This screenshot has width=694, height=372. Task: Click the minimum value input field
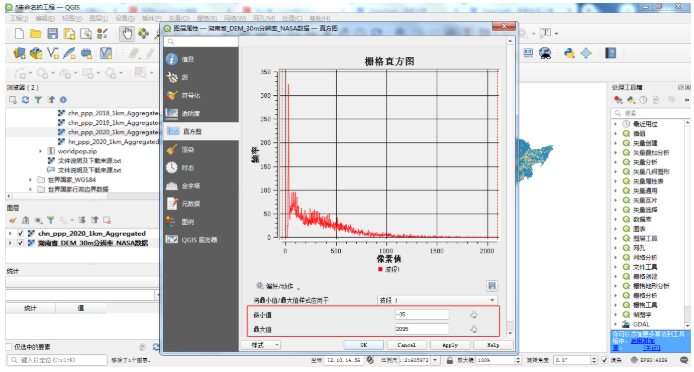[422, 314]
